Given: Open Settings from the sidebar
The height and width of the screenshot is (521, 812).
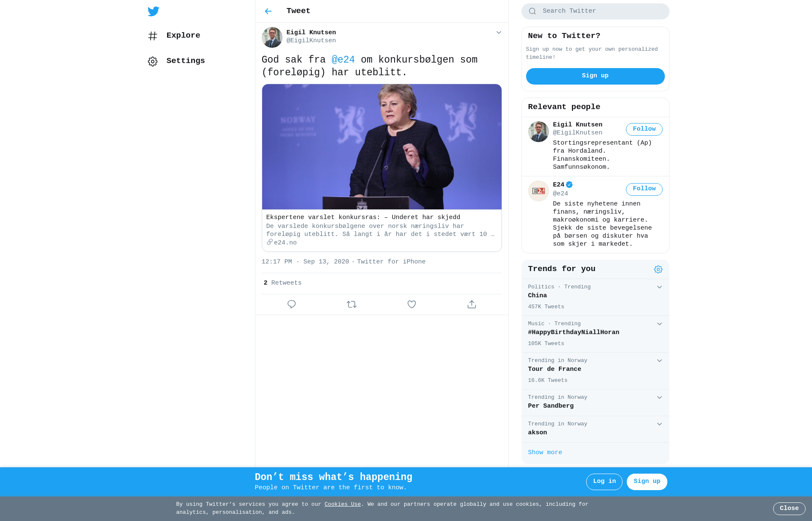Looking at the screenshot, I should click(176, 61).
